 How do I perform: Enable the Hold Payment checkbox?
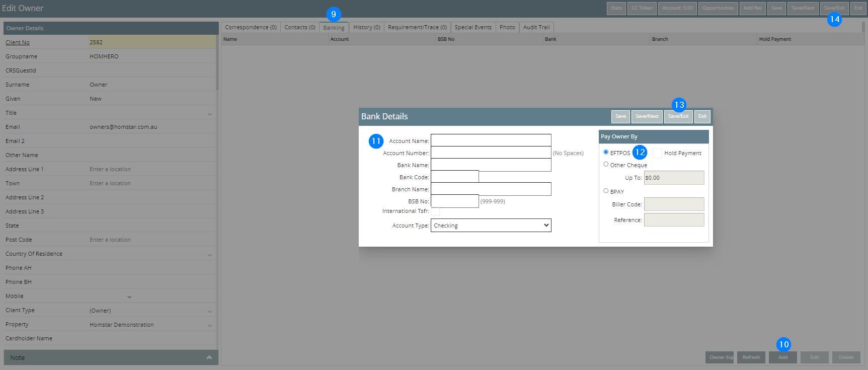point(658,153)
